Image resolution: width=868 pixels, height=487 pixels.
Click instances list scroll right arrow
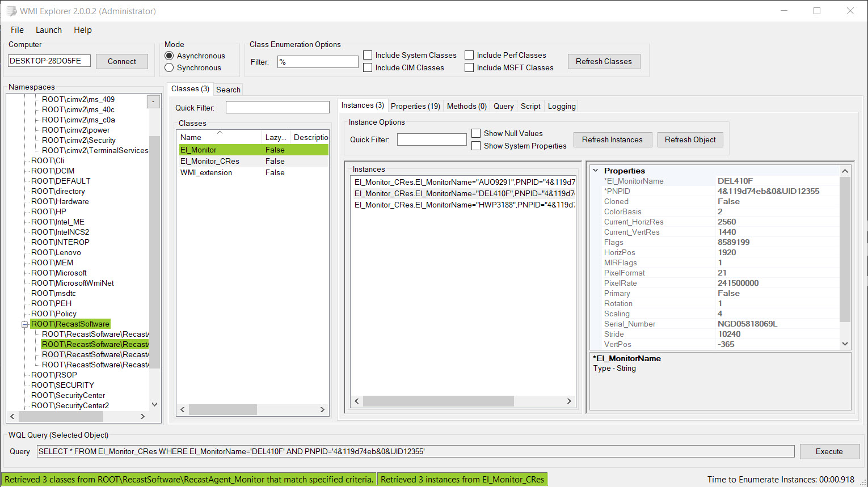click(569, 401)
